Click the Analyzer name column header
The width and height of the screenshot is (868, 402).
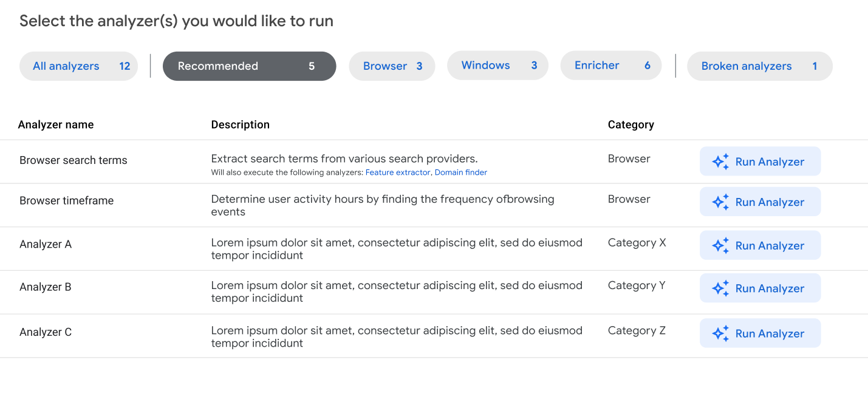coord(56,124)
